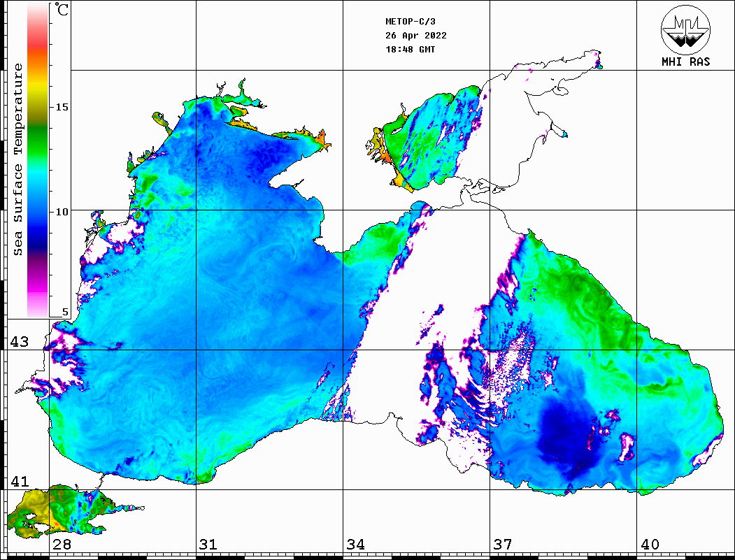Screen dimensions: 735x560
Task: Click the 10 mark on temperature scale
Action: tap(62, 212)
